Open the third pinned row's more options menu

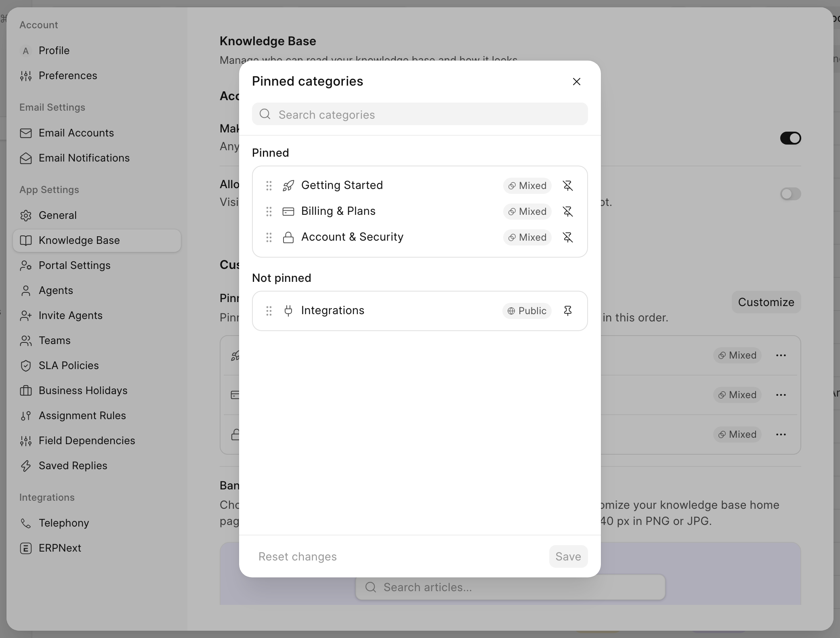click(x=781, y=434)
